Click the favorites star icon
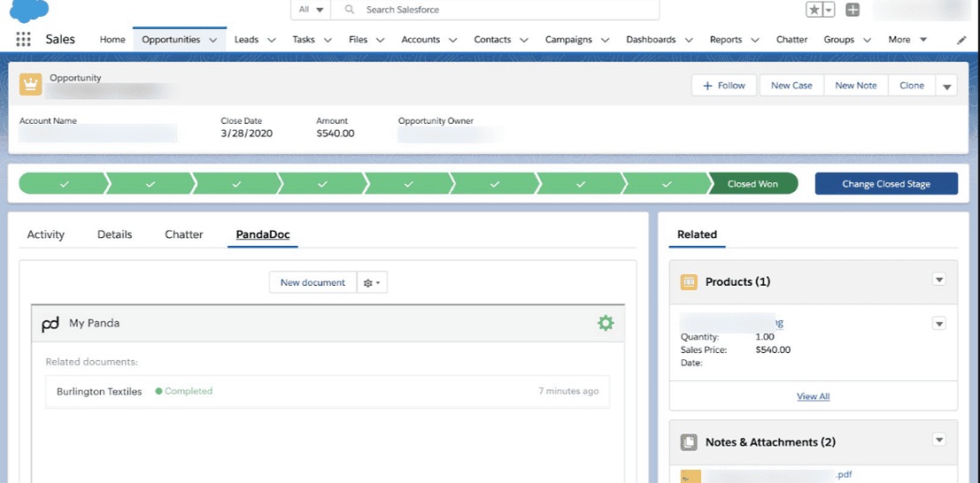 tap(813, 10)
